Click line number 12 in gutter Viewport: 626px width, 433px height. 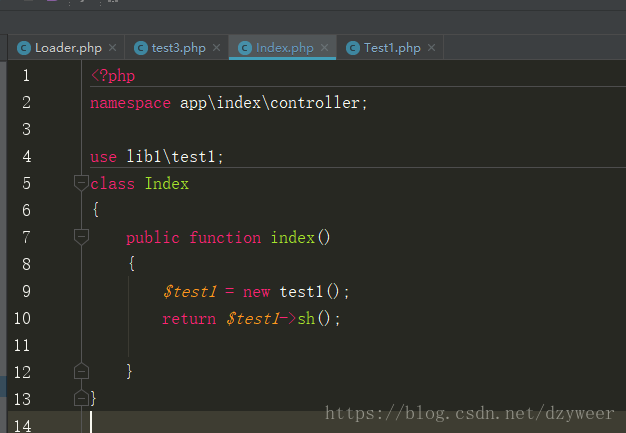coord(22,372)
